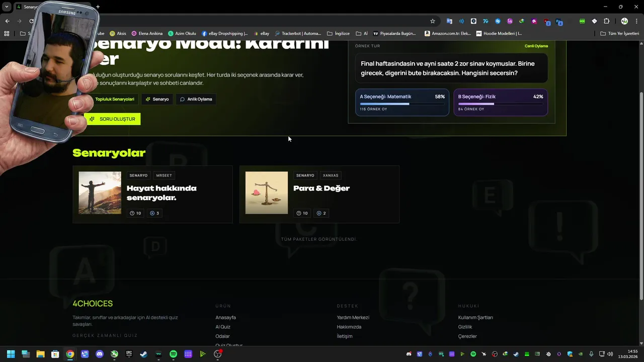Open Discord from taskbar

coord(100,354)
